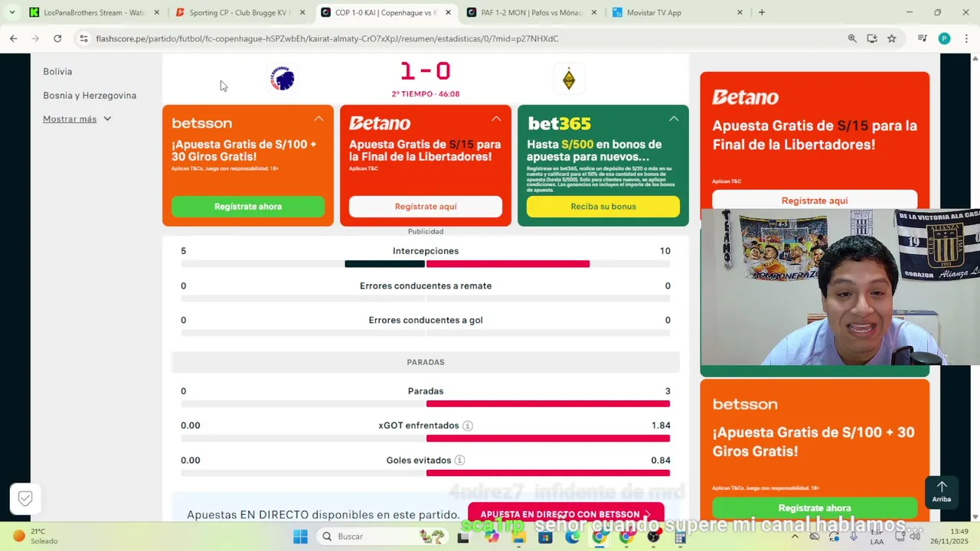Show hidden system tray icons
Viewport: 980px width, 551px height.
pyautogui.click(x=795, y=536)
